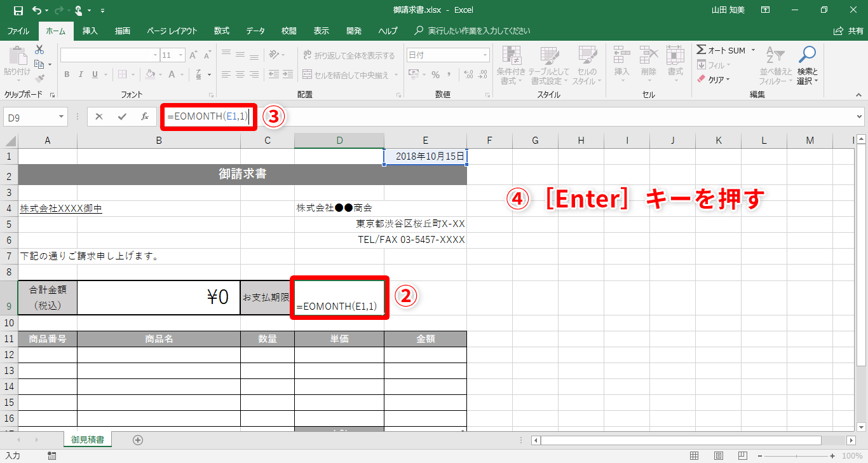Cancel the formula entry with the X
The height and width of the screenshot is (463, 868).
[x=99, y=116]
